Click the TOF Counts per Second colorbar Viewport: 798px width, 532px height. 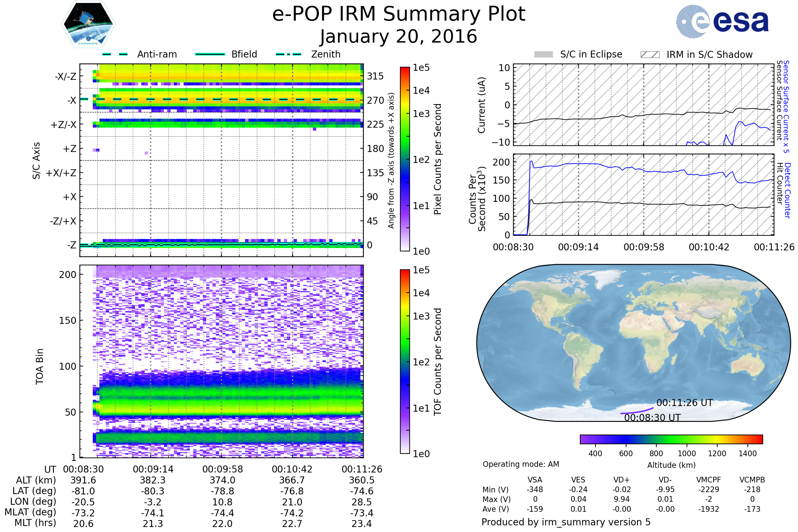(405, 362)
